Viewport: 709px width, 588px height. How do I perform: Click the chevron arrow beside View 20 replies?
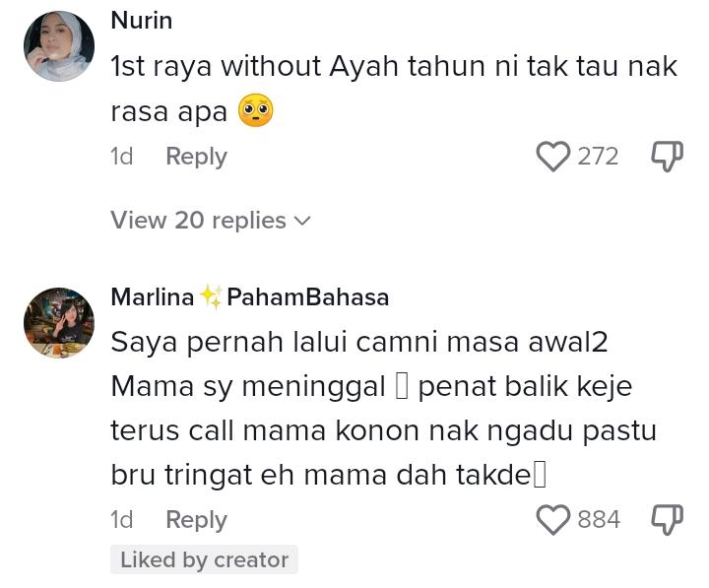(x=302, y=221)
